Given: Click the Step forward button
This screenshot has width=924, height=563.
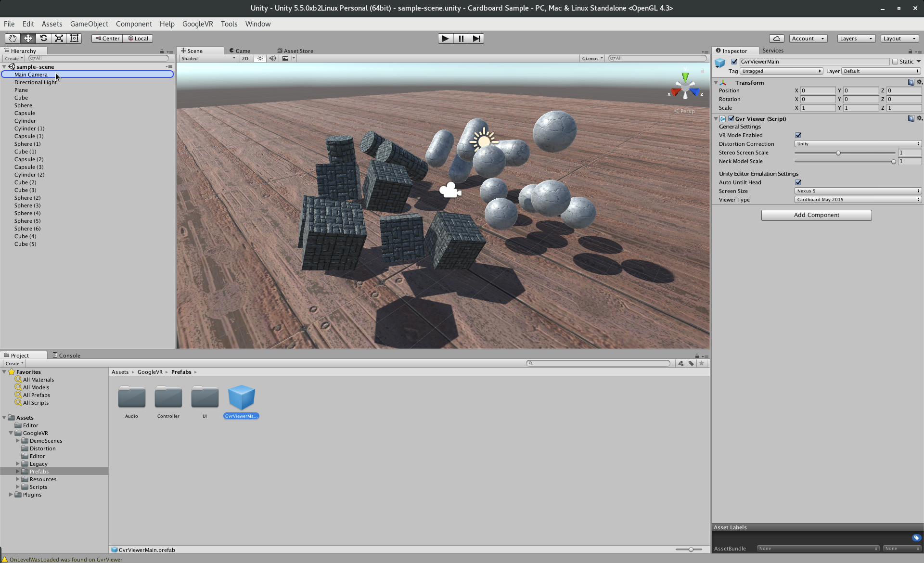Looking at the screenshot, I should pyautogui.click(x=476, y=38).
